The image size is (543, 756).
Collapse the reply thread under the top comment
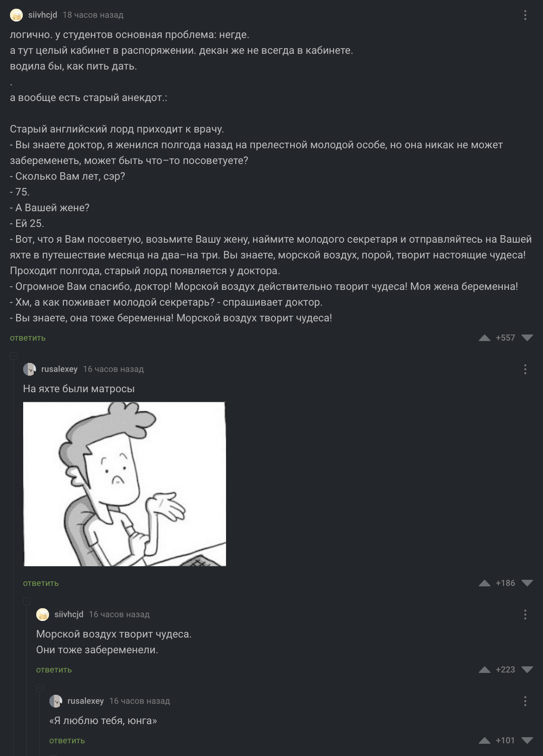[14, 356]
